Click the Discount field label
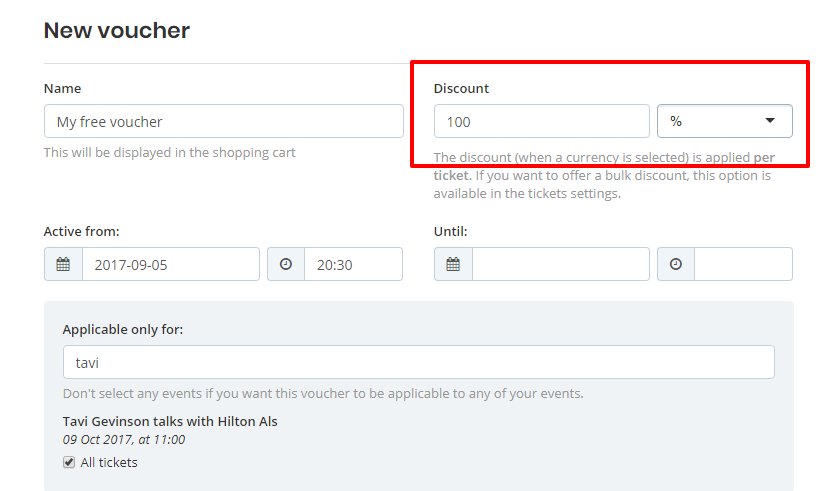The image size is (826, 491). (461, 88)
